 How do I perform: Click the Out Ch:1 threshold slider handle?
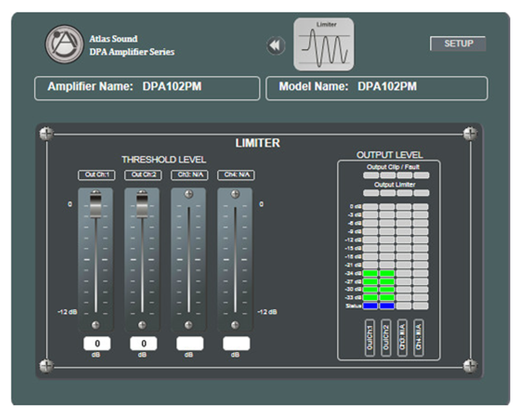point(96,205)
